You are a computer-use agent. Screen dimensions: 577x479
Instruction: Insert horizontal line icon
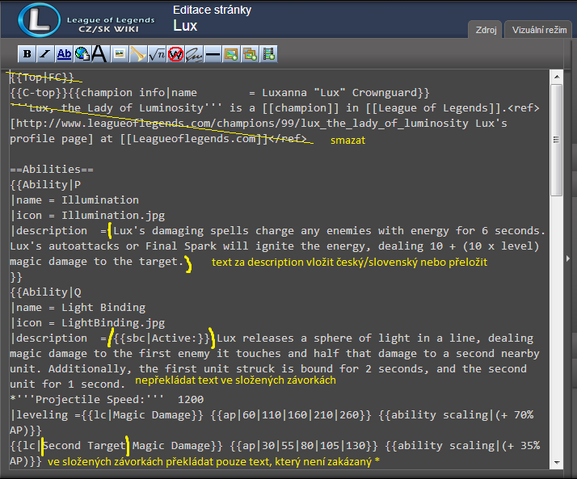(x=213, y=54)
